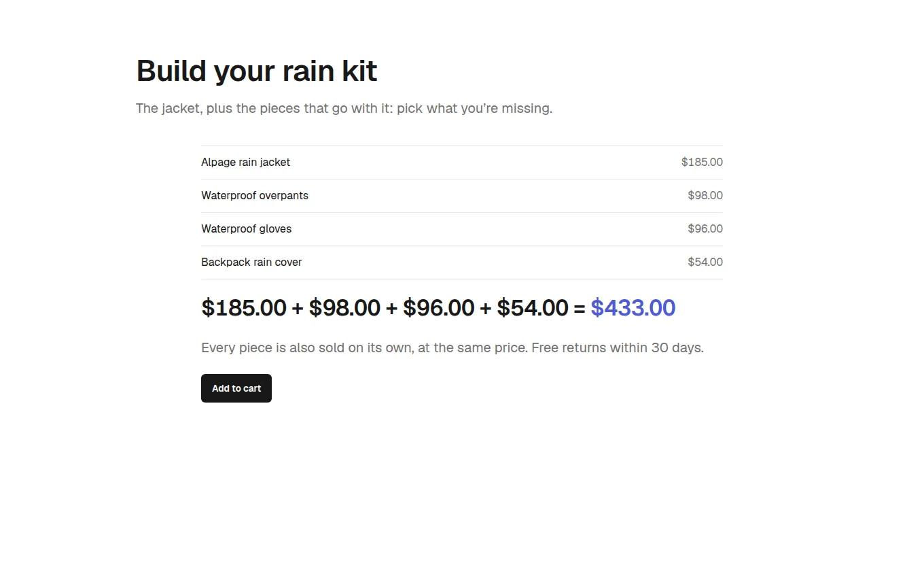Click the bold $98.00 term in the sum
The image size is (924, 578).
coord(344,308)
